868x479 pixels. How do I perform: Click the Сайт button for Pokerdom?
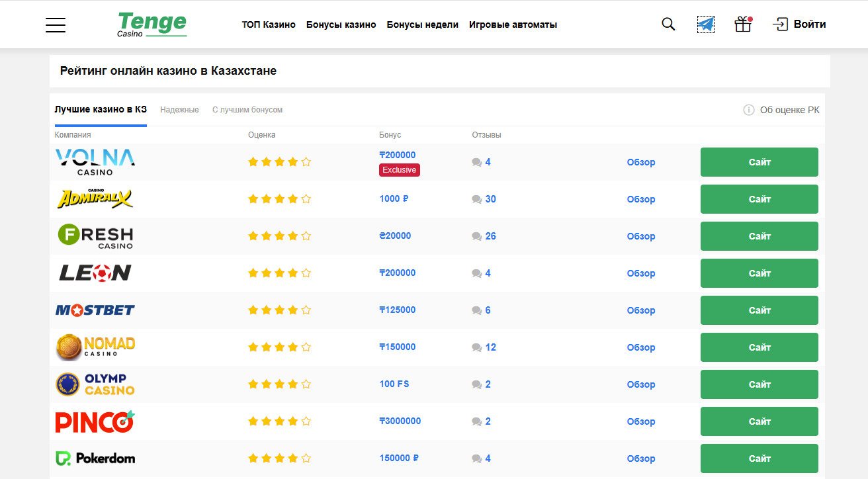pos(759,458)
